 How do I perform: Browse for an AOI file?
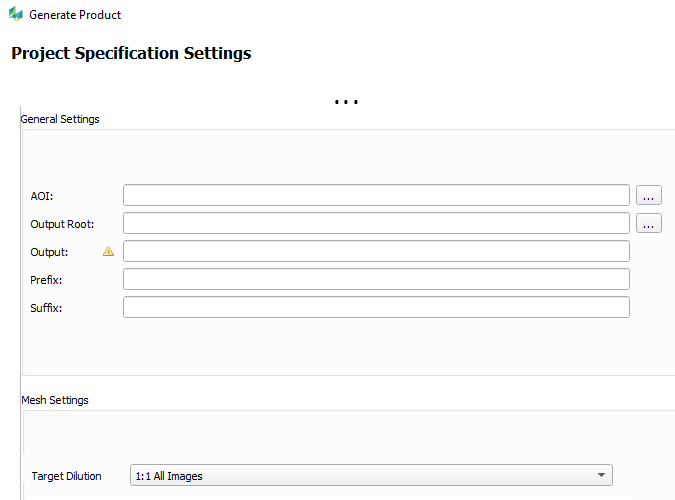[648, 196]
